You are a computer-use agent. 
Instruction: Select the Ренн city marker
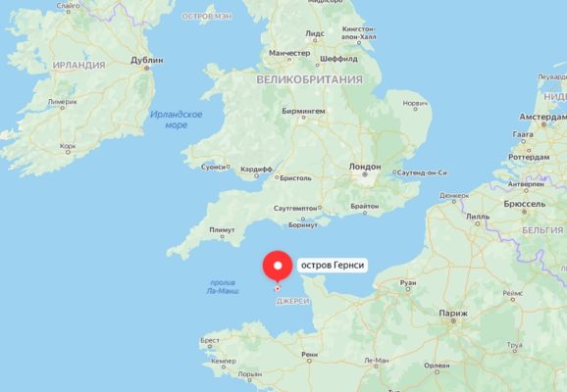click(x=309, y=361)
